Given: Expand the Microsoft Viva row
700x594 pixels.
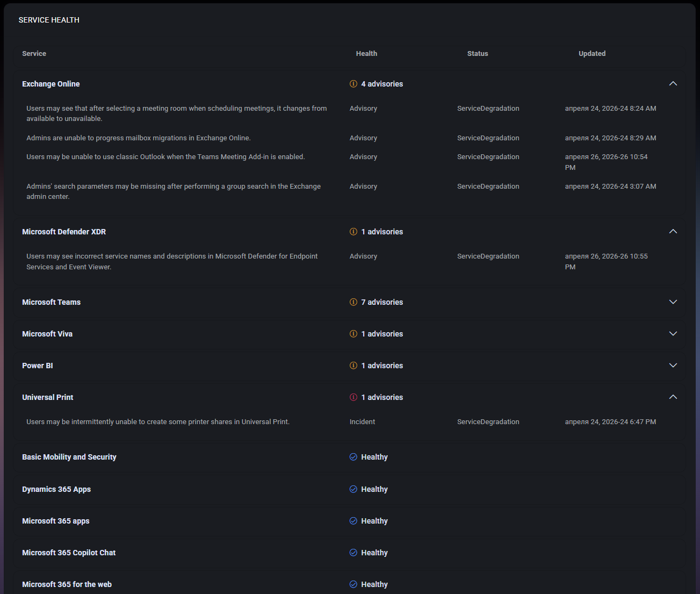Looking at the screenshot, I should tap(673, 334).
